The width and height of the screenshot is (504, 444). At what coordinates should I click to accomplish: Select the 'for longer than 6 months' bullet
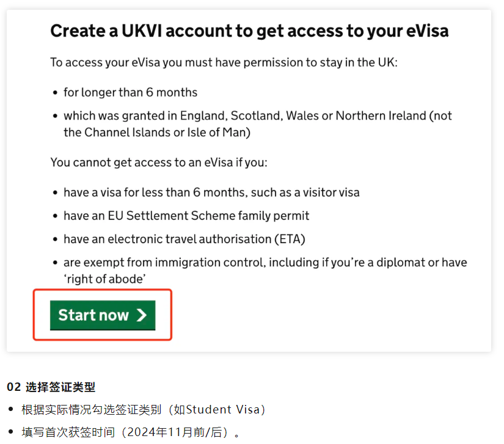pos(130,92)
